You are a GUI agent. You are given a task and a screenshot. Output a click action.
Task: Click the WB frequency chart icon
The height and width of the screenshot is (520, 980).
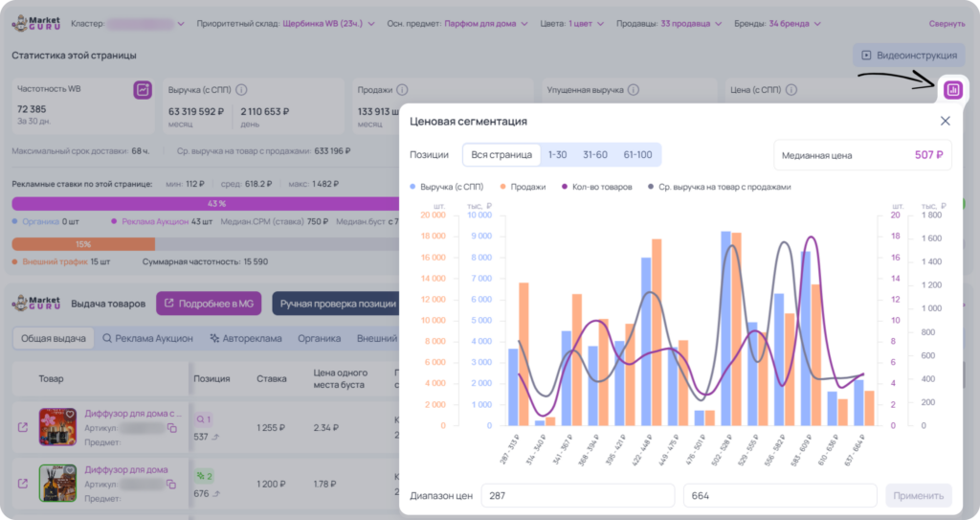pyautogui.click(x=143, y=89)
